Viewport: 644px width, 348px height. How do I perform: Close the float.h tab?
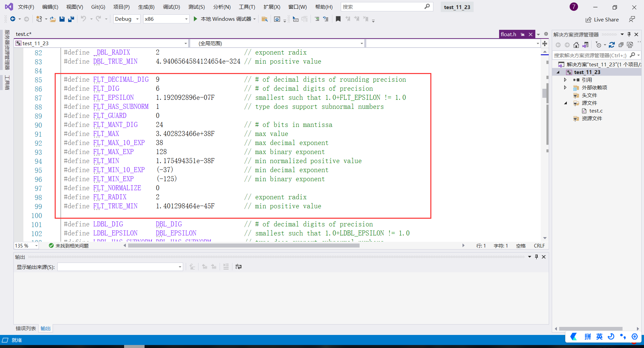531,34
